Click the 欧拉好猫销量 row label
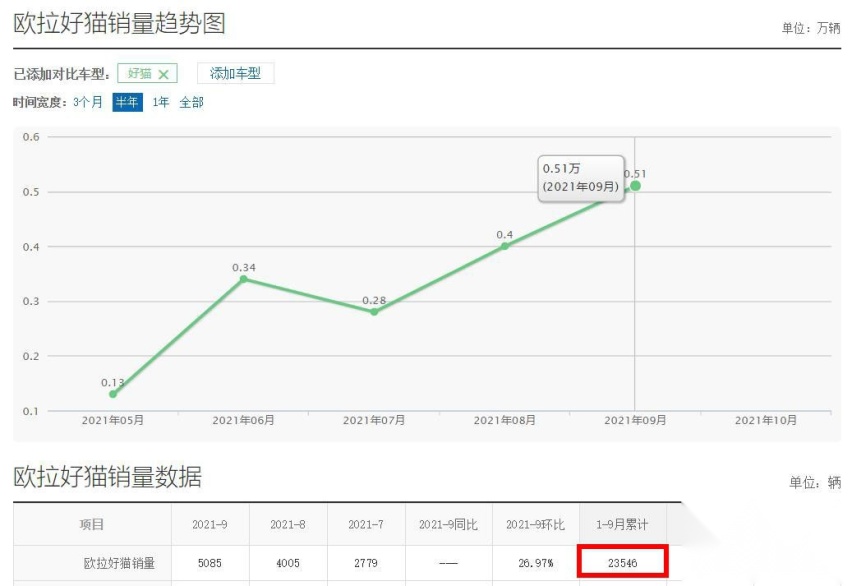This screenshot has height=586, width=852. pyautogui.click(x=120, y=563)
